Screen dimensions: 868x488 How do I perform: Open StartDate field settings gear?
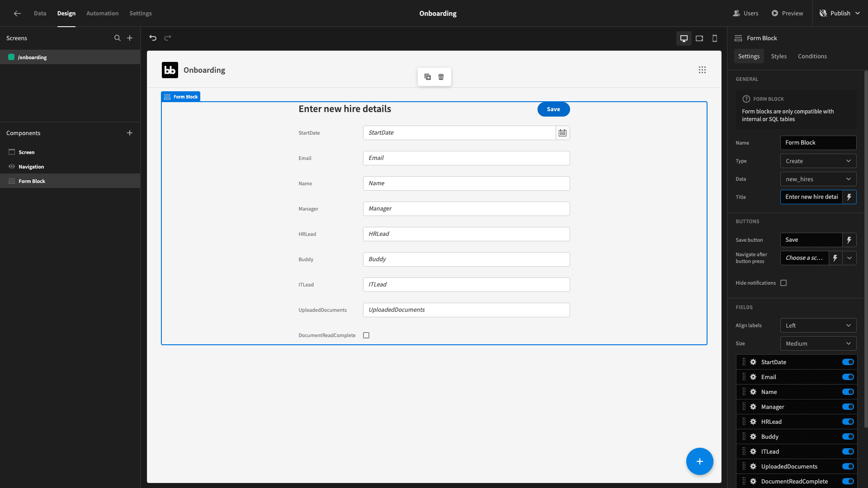753,362
